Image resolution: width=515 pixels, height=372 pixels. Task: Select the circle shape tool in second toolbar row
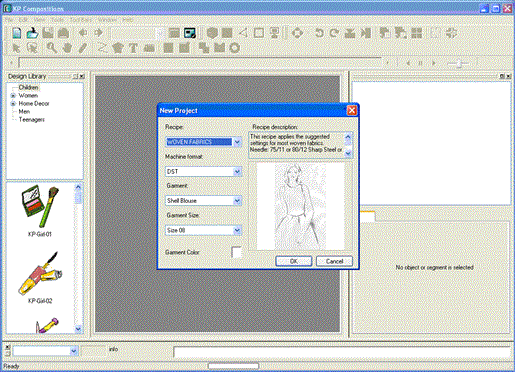[x=235, y=48]
